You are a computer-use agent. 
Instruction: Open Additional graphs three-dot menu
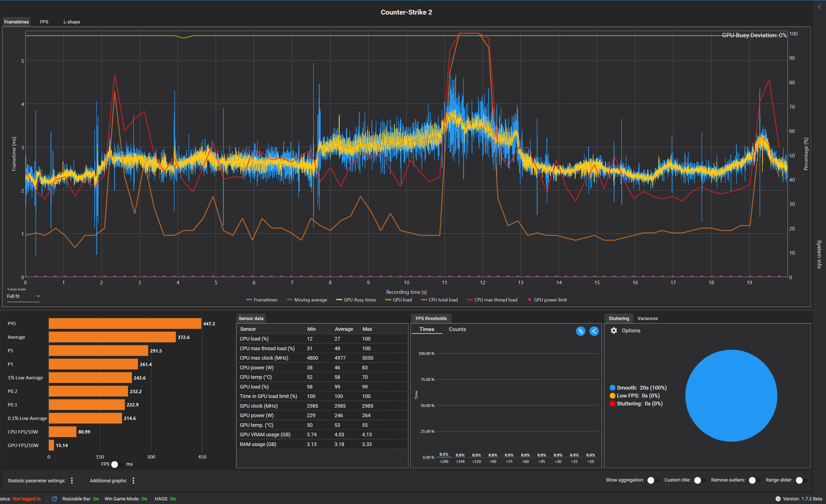point(133,480)
